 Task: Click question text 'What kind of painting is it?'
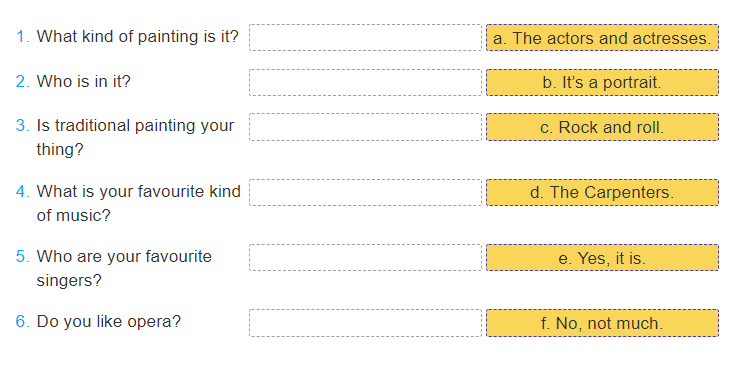point(138,37)
